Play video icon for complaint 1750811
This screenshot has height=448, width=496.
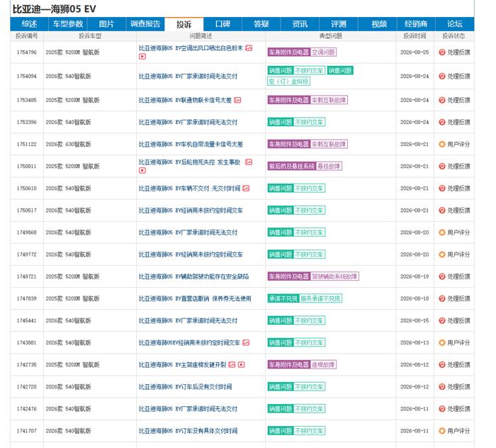(142, 170)
